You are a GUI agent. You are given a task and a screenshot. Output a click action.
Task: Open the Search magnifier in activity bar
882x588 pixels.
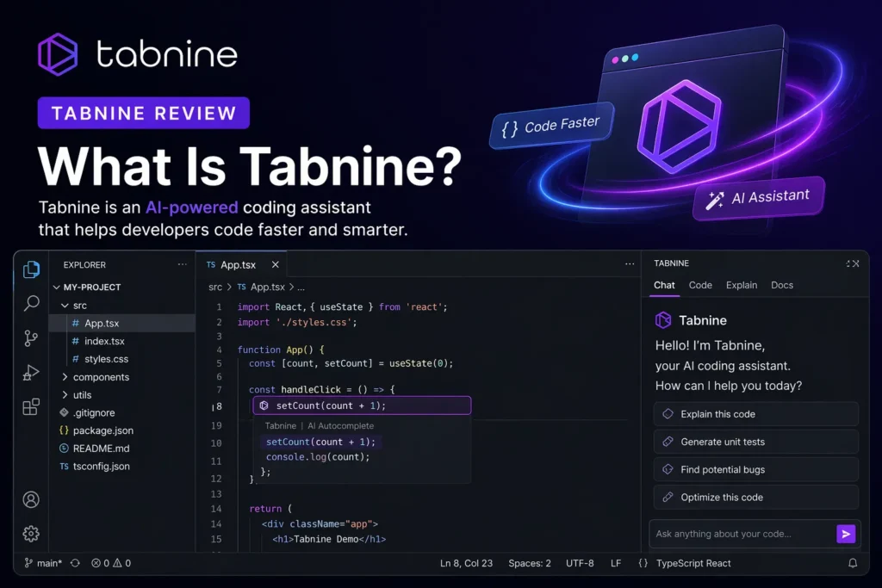32,304
